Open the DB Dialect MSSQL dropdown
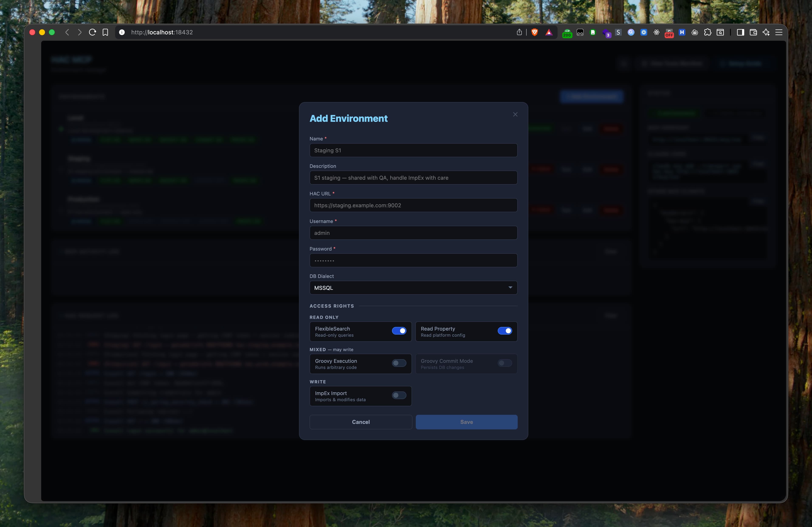Image resolution: width=812 pixels, height=527 pixels. 413,288
